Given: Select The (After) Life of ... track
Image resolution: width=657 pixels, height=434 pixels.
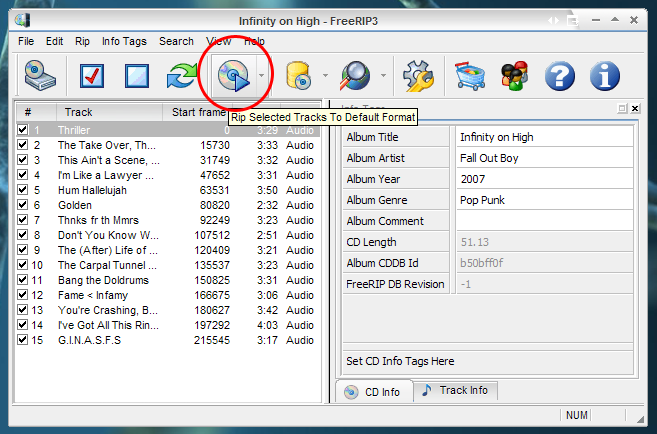Looking at the screenshot, I should pyautogui.click(x=108, y=250).
